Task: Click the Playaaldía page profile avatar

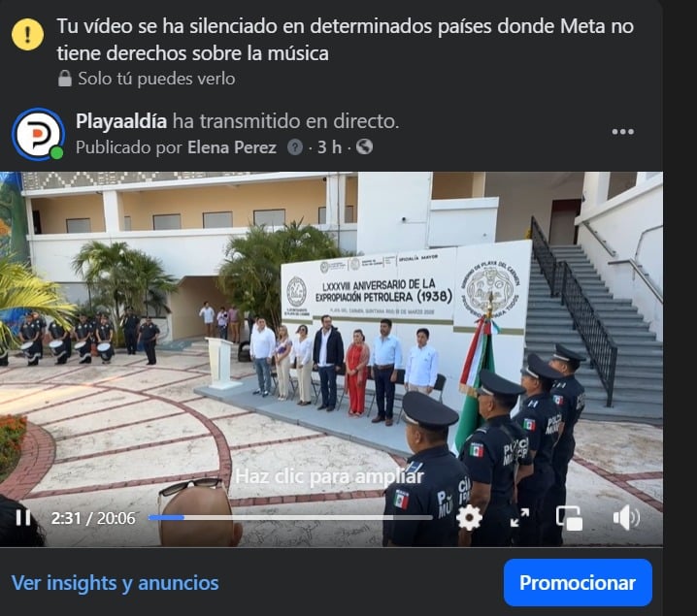Action: point(38,134)
